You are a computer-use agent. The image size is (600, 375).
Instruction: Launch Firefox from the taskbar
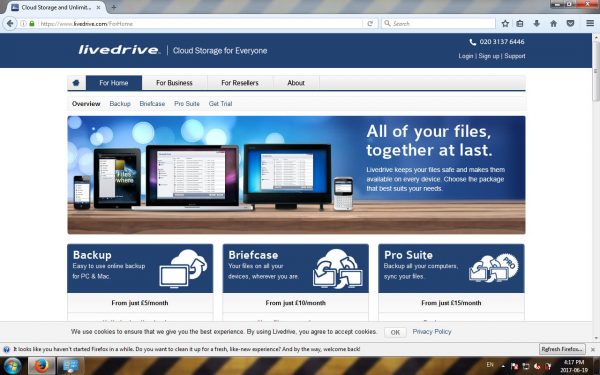point(41,366)
